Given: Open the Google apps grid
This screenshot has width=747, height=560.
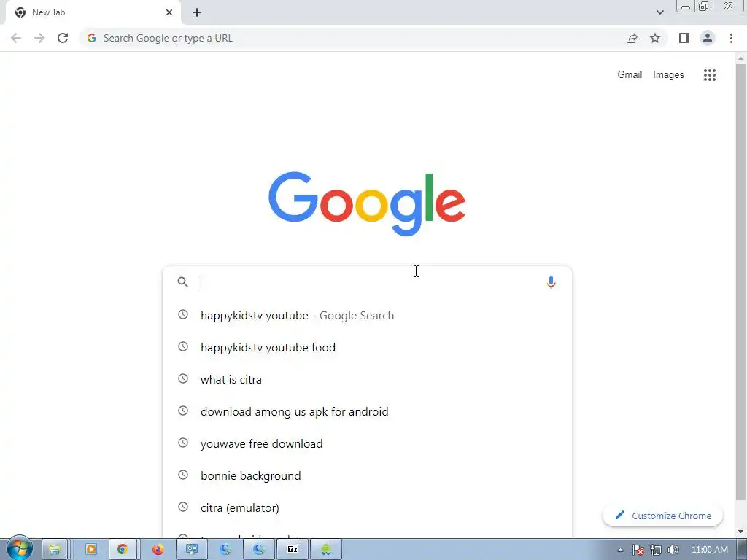Looking at the screenshot, I should [x=709, y=75].
